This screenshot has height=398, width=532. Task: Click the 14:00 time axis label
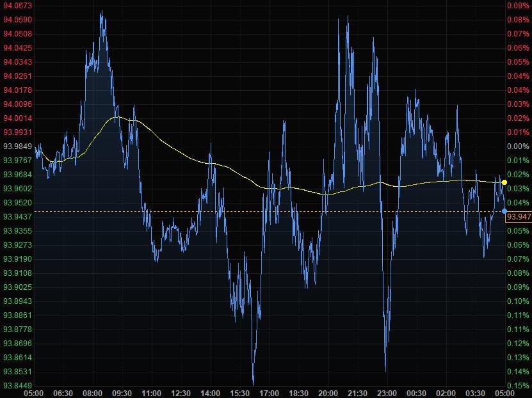pyautogui.click(x=210, y=393)
